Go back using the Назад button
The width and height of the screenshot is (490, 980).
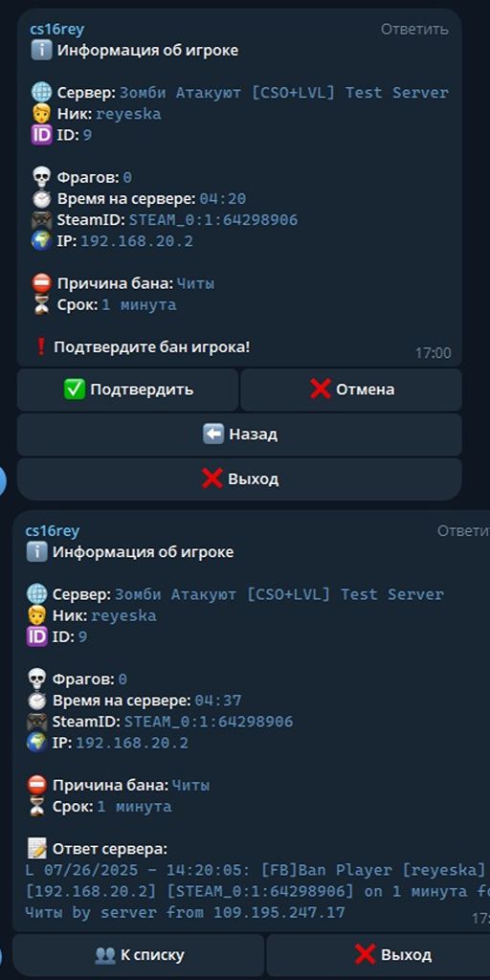pos(239,434)
